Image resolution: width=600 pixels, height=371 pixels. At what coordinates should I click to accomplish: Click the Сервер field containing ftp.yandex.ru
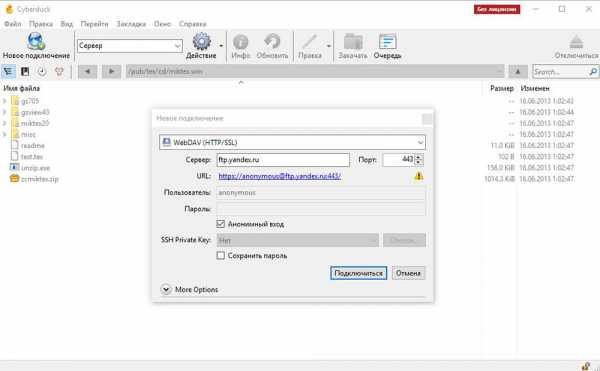(x=283, y=159)
